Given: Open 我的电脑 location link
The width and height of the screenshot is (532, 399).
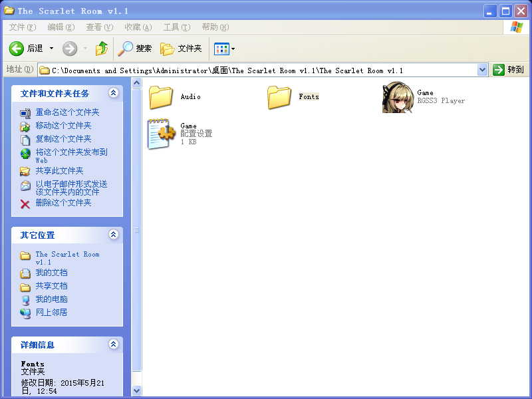Looking at the screenshot, I should [x=52, y=299].
